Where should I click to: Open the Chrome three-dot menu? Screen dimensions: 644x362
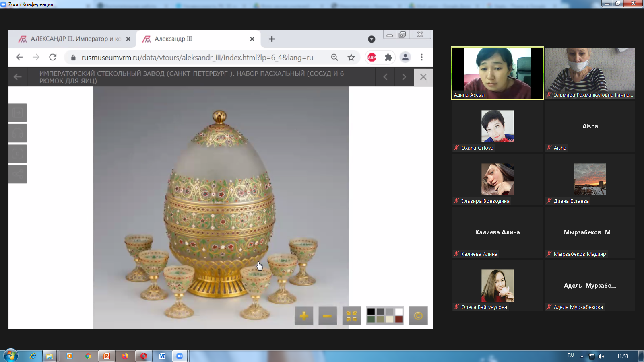coord(421,58)
